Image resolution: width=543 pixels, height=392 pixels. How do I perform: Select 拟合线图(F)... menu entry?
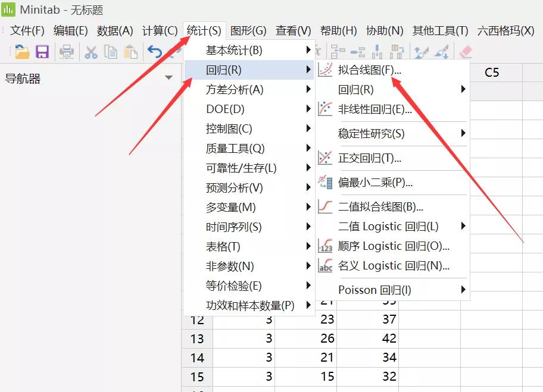point(393,70)
